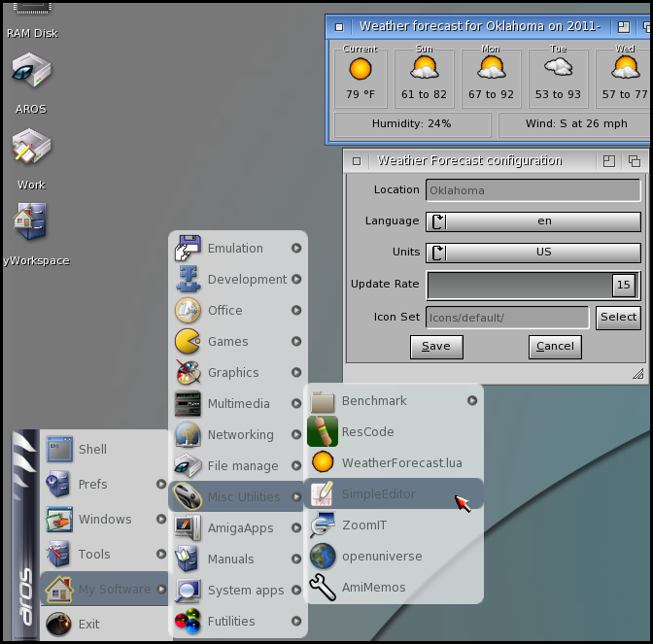Open the Work drive desktop icon
Viewport: 653px width, 644px height.
pyautogui.click(x=31, y=147)
